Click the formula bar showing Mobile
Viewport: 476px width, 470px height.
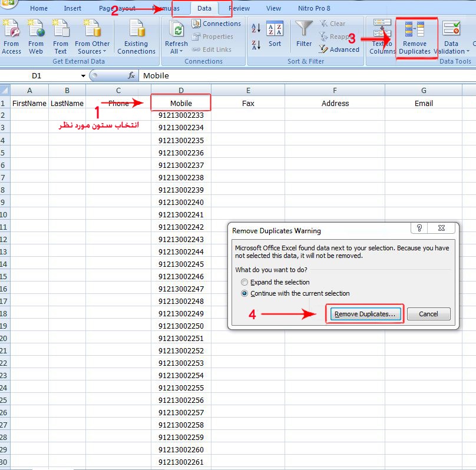pyautogui.click(x=307, y=75)
